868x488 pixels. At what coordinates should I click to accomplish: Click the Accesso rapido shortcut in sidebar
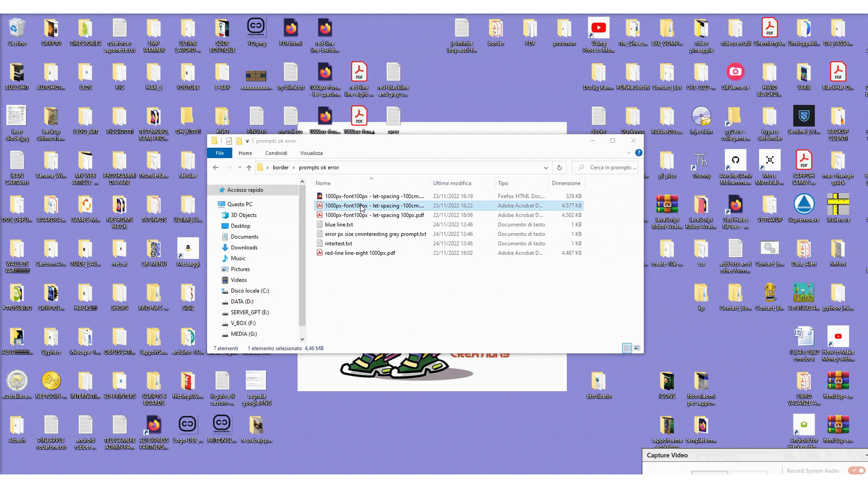coord(245,189)
